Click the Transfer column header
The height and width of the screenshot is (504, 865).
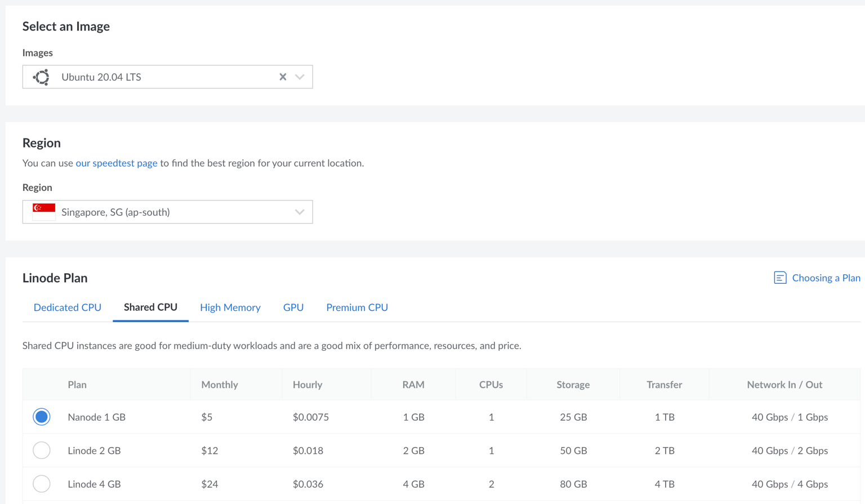pyautogui.click(x=665, y=385)
